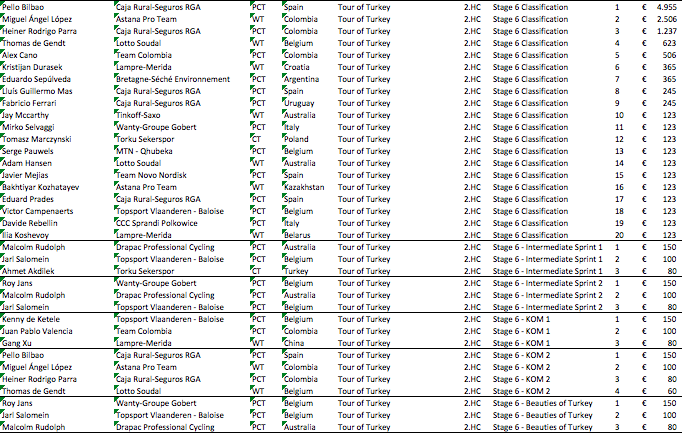Click Lampre-Merida in the Gang Xu row

(144, 343)
